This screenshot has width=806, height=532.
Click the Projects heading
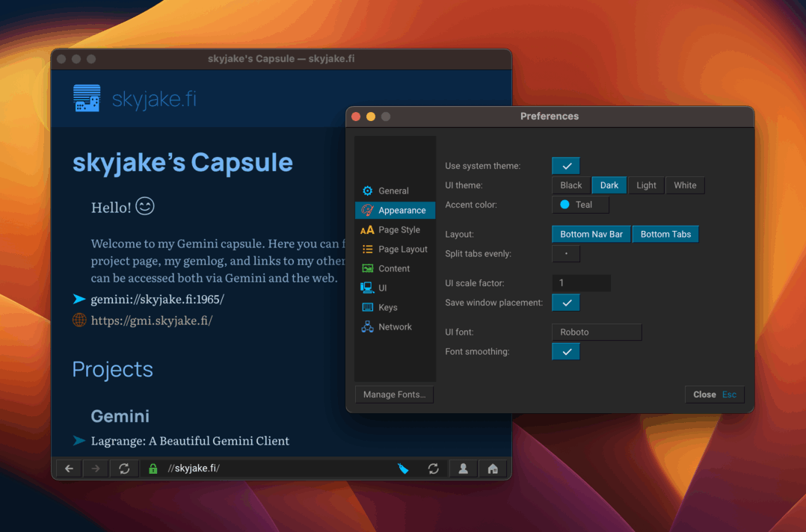pos(113,370)
